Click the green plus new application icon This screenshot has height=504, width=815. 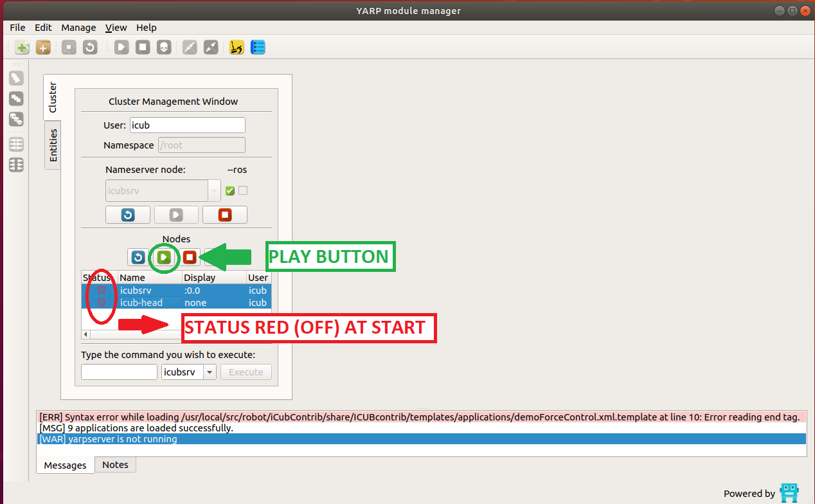(x=22, y=48)
